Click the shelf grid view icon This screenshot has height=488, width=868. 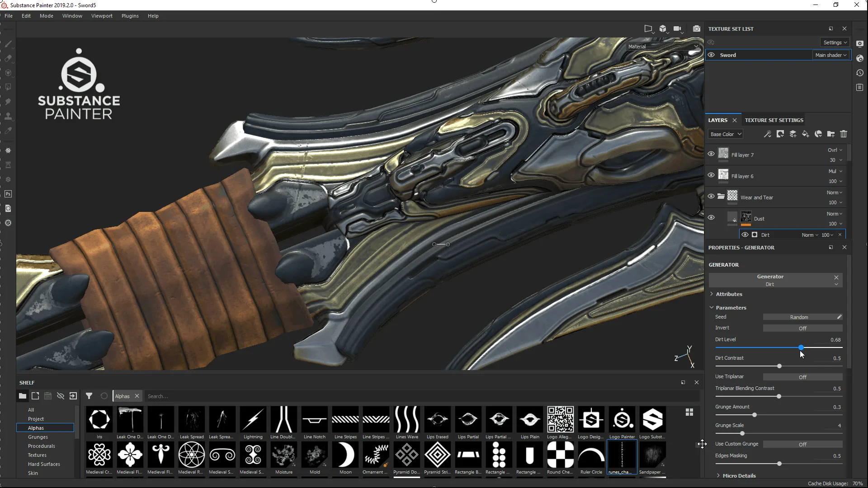[x=689, y=412]
